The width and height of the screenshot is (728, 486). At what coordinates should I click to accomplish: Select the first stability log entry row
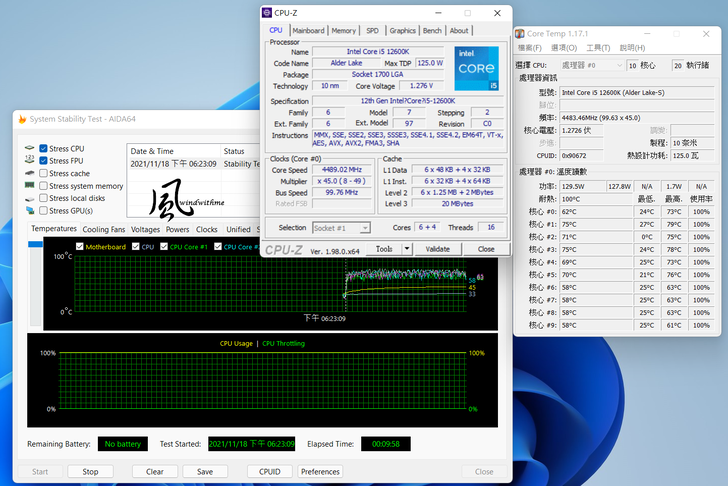pyautogui.click(x=190, y=164)
